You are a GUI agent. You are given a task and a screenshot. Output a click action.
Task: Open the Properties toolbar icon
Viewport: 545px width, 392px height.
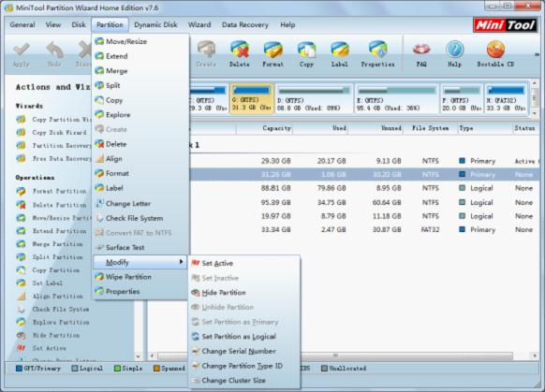point(377,54)
